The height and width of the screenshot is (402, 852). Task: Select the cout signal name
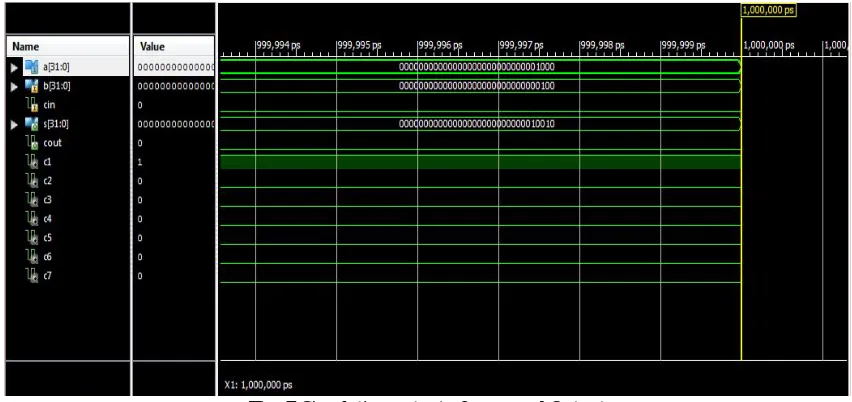52,143
